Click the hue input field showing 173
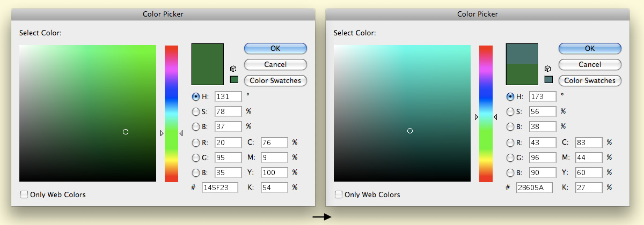The width and height of the screenshot is (644, 225). coord(542,96)
